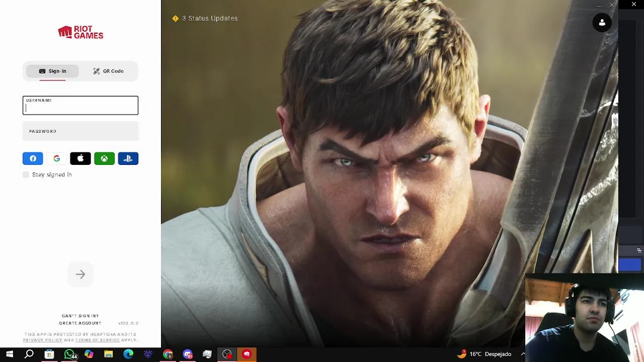Open the profile account icon
Viewport: 644px width, 362px height.
pyautogui.click(x=602, y=23)
